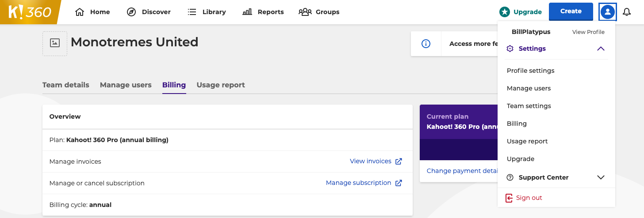
Task: Select Profile settings in the dropdown menu
Action: pos(530,71)
